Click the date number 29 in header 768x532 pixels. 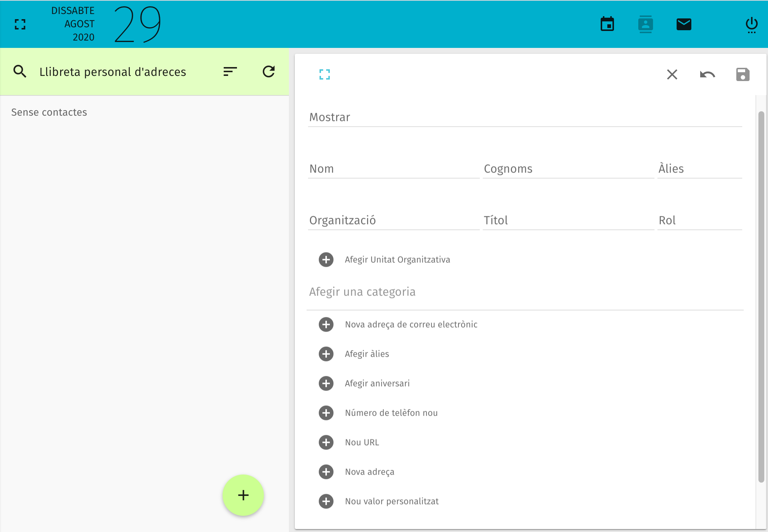click(137, 24)
